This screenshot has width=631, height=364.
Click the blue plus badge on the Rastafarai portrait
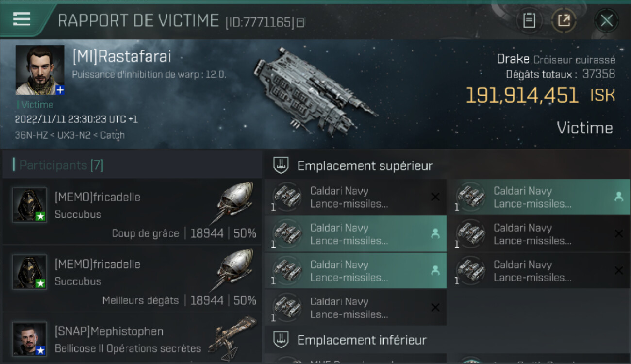(60, 90)
